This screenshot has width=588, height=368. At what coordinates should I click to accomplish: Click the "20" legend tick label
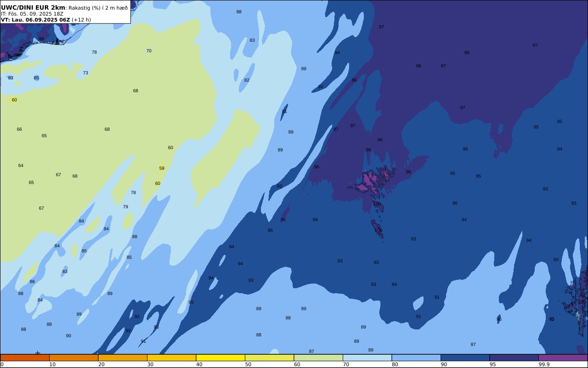click(x=101, y=364)
